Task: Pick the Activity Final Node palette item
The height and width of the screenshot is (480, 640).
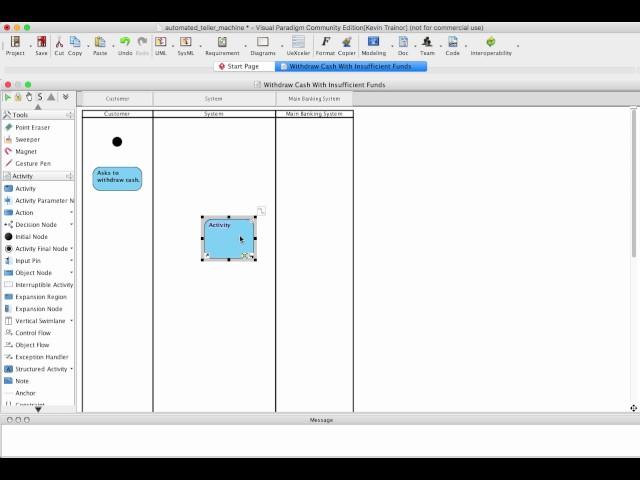Action: (x=41, y=249)
